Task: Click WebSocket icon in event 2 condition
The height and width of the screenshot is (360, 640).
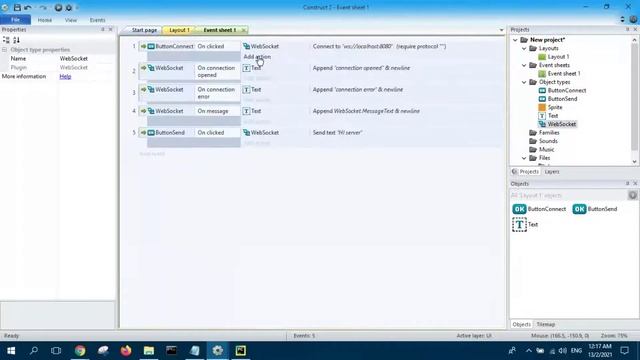Action: point(151,68)
